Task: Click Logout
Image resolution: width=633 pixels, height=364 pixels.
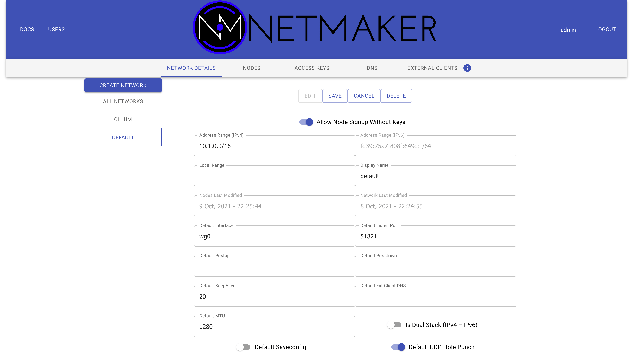Action: (606, 29)
